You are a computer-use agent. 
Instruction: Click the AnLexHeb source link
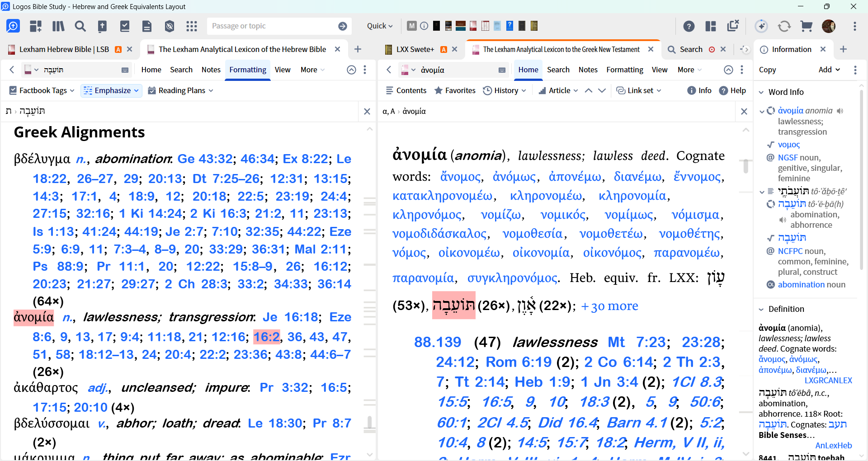(834, 446)
